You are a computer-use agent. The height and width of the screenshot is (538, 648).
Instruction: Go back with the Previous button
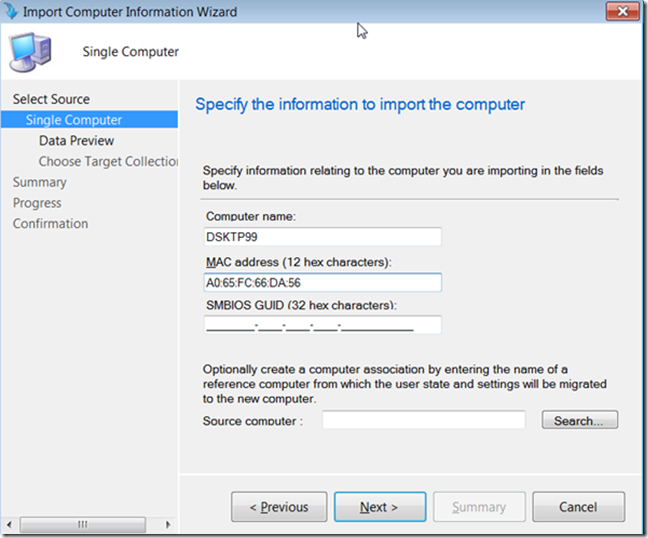[279, 507]
